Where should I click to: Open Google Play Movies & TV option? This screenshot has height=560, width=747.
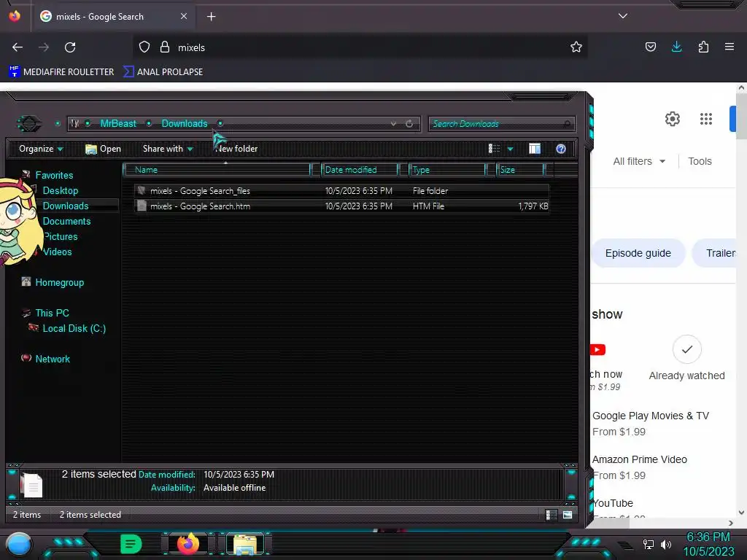pos(650,416)
